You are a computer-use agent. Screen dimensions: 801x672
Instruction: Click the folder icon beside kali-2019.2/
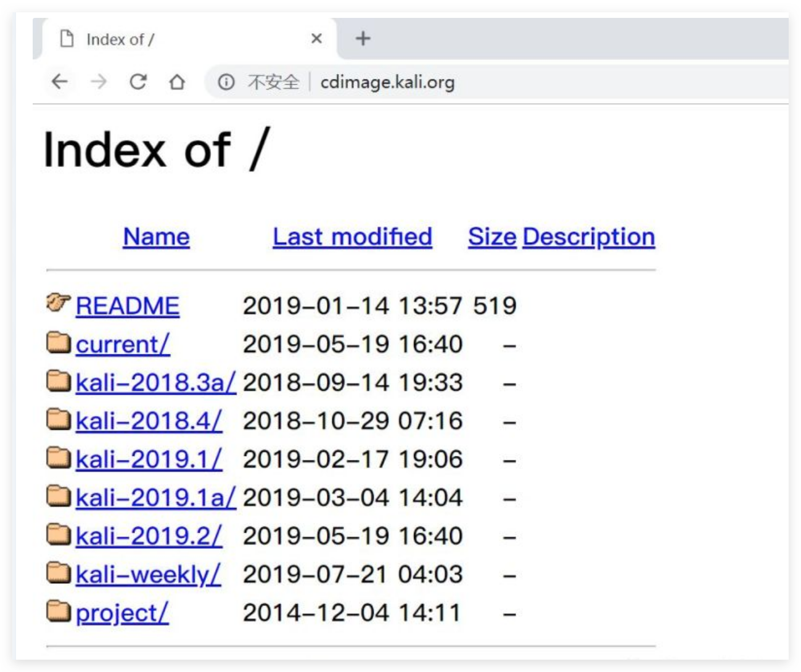(x=59, y=534)
